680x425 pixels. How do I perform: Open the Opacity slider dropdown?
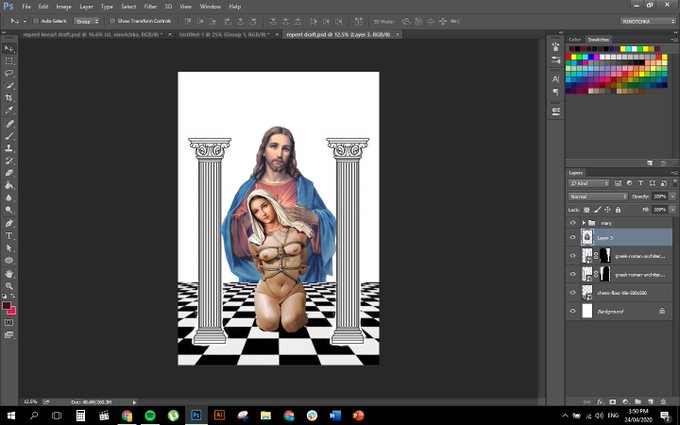672,196
